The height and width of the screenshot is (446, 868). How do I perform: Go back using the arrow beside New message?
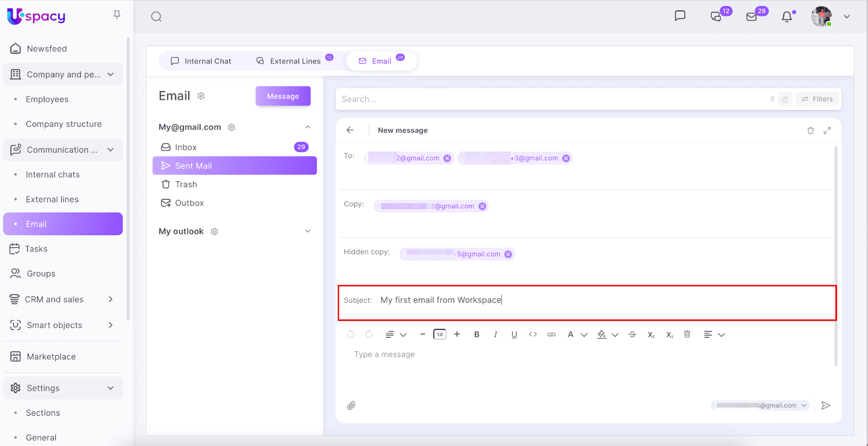click(350, 130)
